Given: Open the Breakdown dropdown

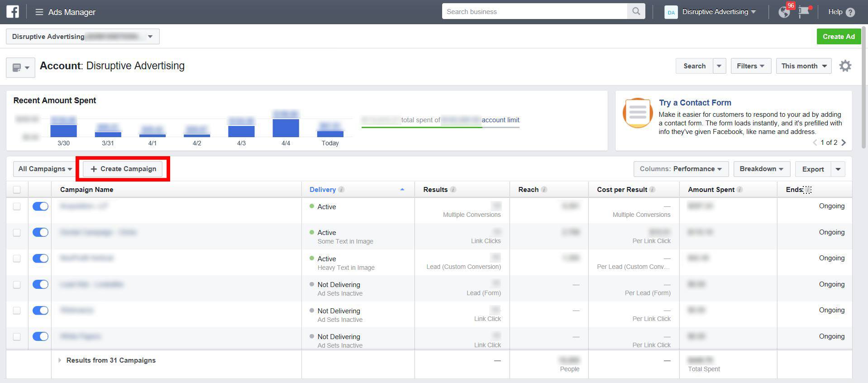Looking at the screenshot, I should [762, 169].
